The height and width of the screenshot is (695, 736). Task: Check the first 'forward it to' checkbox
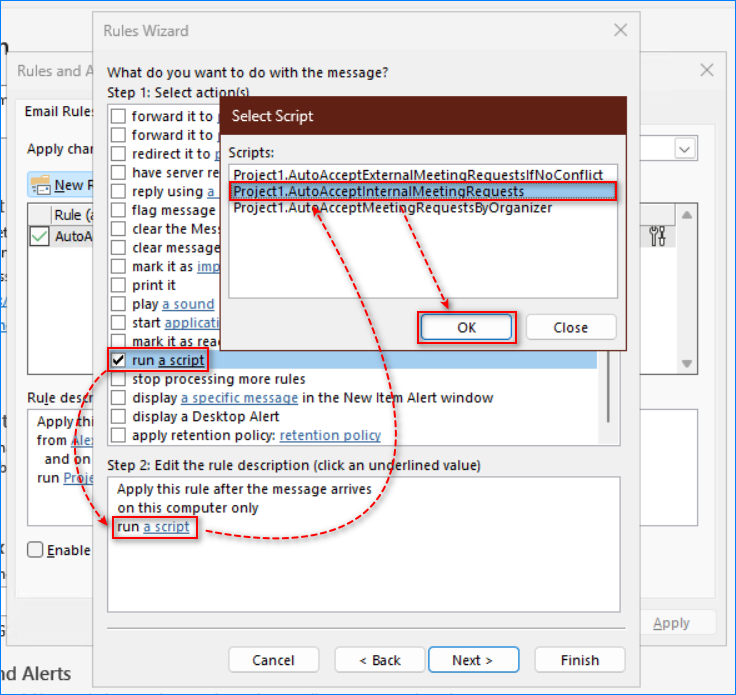[x=118, y=116]
